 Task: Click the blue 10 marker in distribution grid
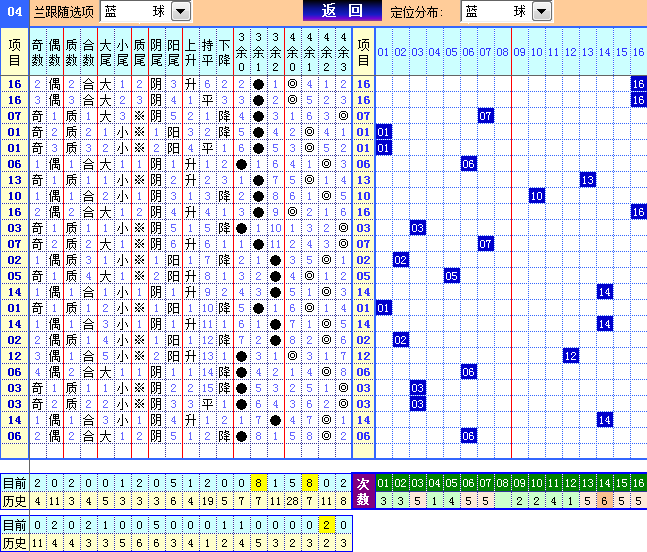pos(536,196)
